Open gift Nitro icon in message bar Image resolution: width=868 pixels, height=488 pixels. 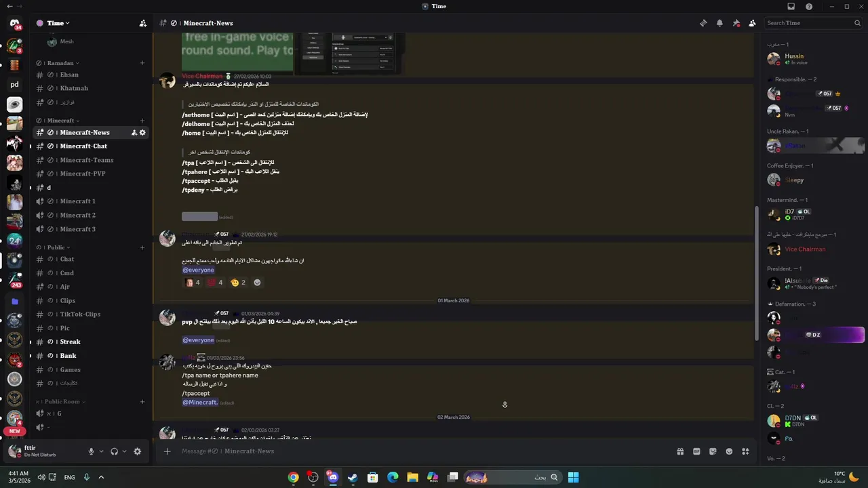[x=680, y=451]
